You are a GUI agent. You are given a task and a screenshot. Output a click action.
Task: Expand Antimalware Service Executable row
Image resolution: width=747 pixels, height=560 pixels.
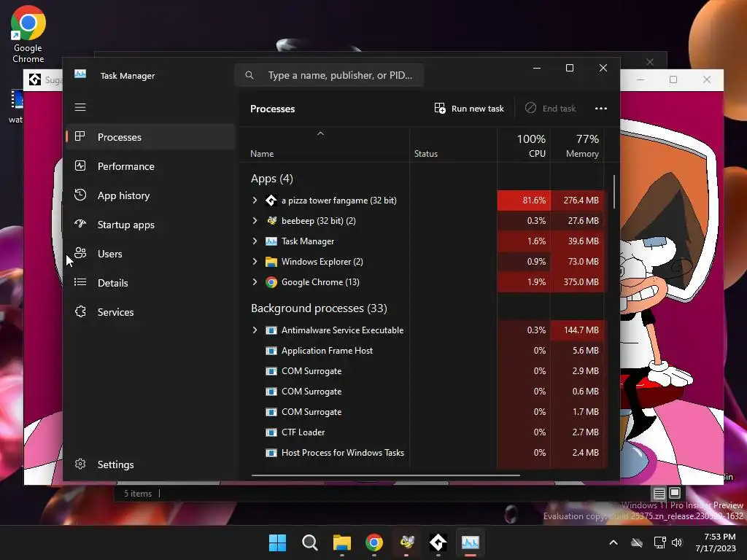255,330
